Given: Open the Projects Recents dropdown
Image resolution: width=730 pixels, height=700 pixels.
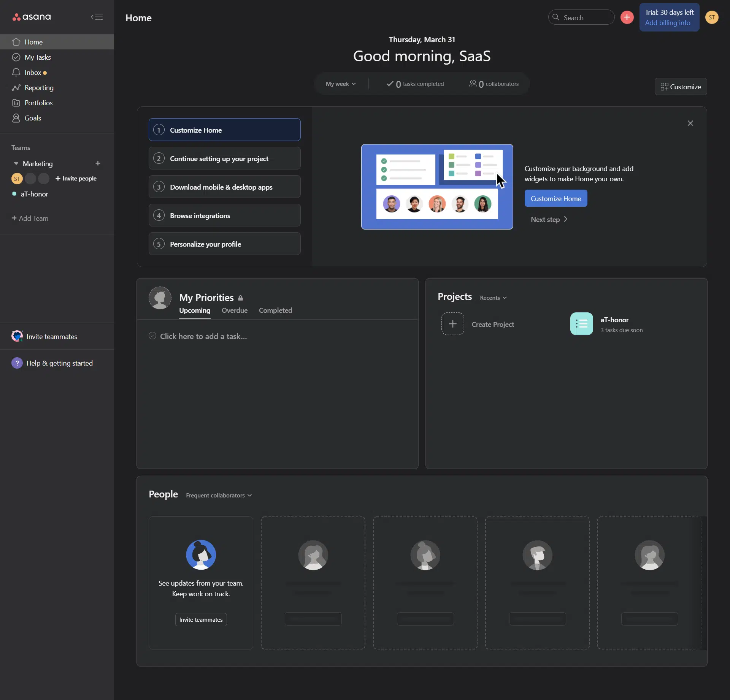Looking at the screenshot, I should 493,298.
